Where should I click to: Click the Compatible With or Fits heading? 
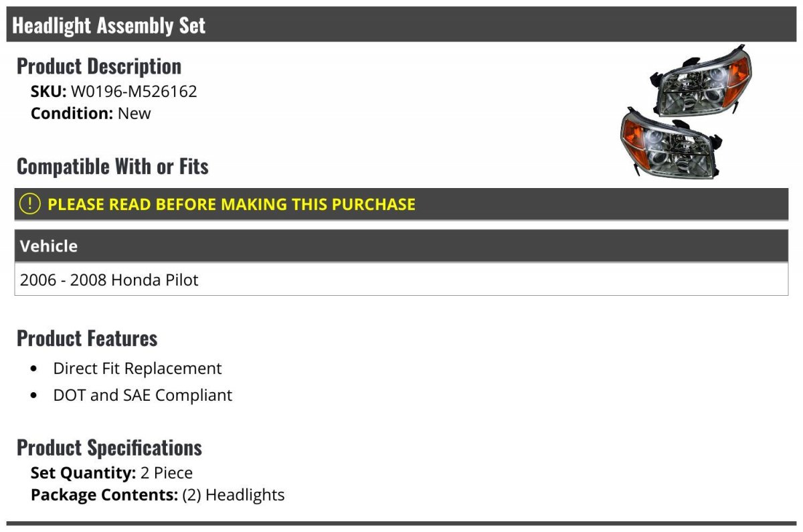pos(112,166)
